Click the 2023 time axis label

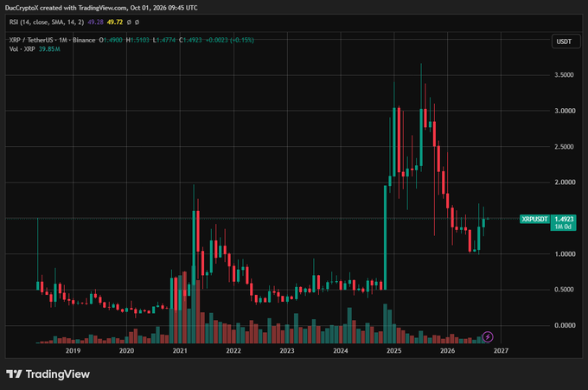click(287, 350)
